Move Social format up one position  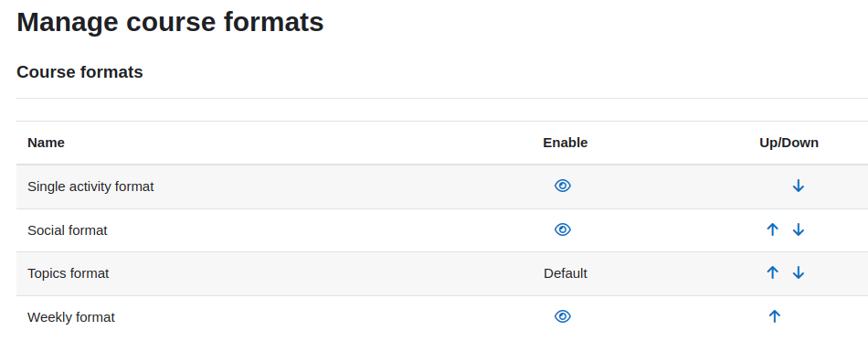(773, 229)
